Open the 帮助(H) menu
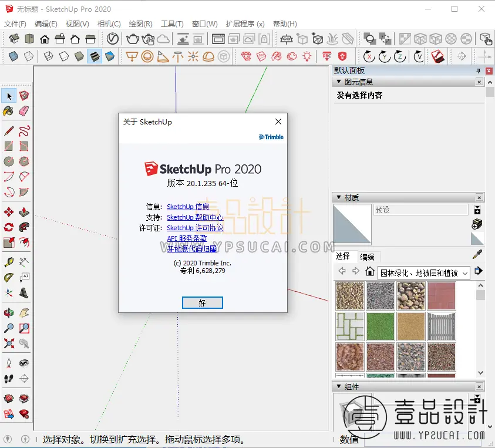This screenshot has height=448, width=495. click(x=285, y=24)
